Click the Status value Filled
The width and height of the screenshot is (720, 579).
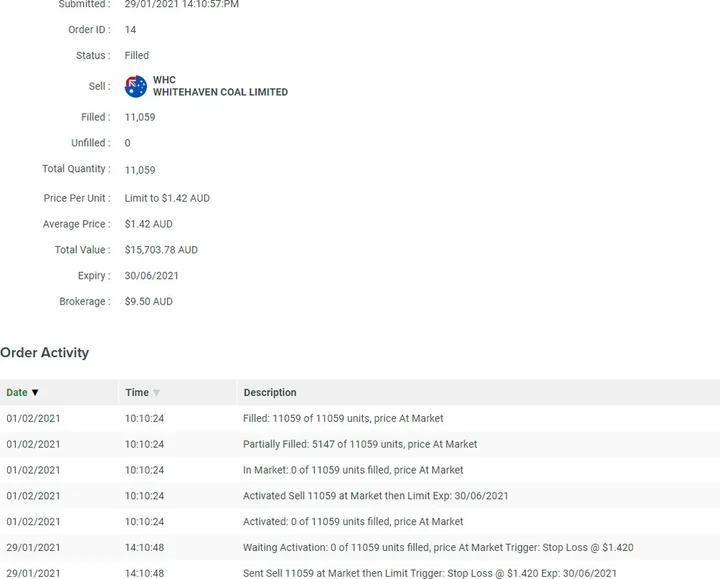137,56
